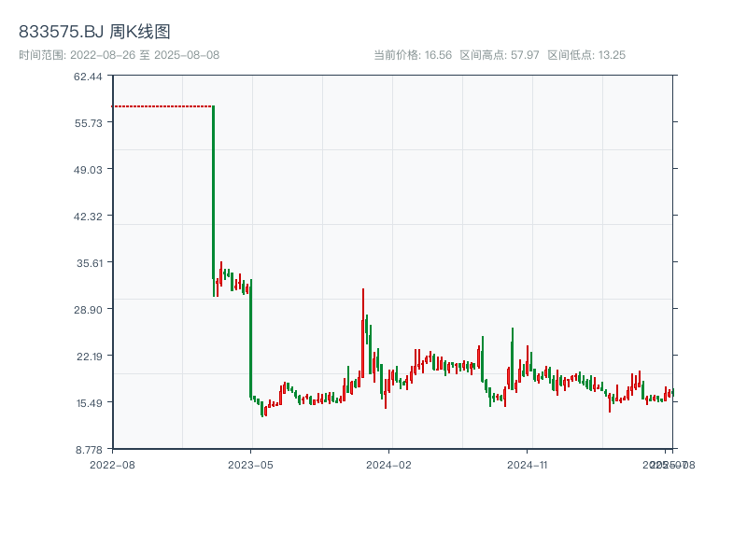Click the interval high label 区间高点: 57.97
Image resolution: width=747 pixels, height=560 pixels.
pos(500,55)
